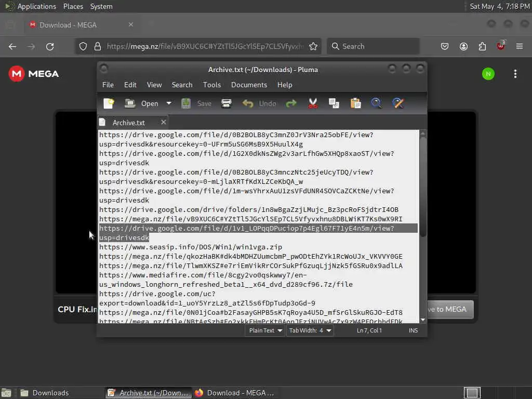
Task: Open the View menu in Pluma
Action: click(x=154, y=85)
